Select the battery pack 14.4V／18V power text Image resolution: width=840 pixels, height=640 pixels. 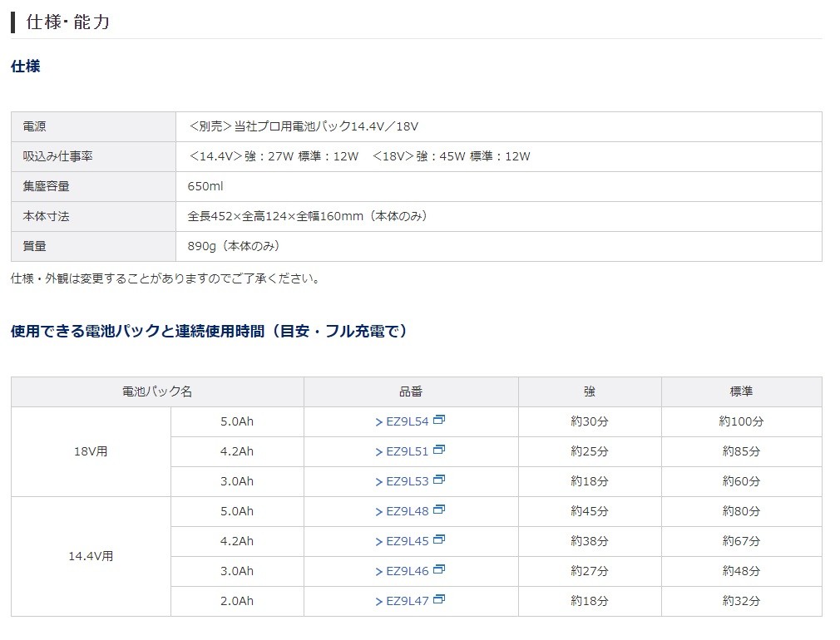pos(304,126)
